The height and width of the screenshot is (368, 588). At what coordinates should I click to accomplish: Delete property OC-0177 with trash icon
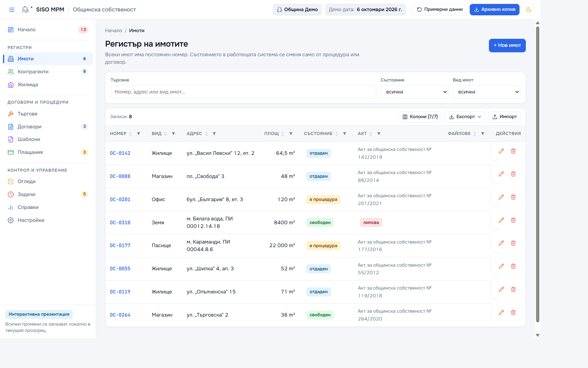[x=513, y=243]
